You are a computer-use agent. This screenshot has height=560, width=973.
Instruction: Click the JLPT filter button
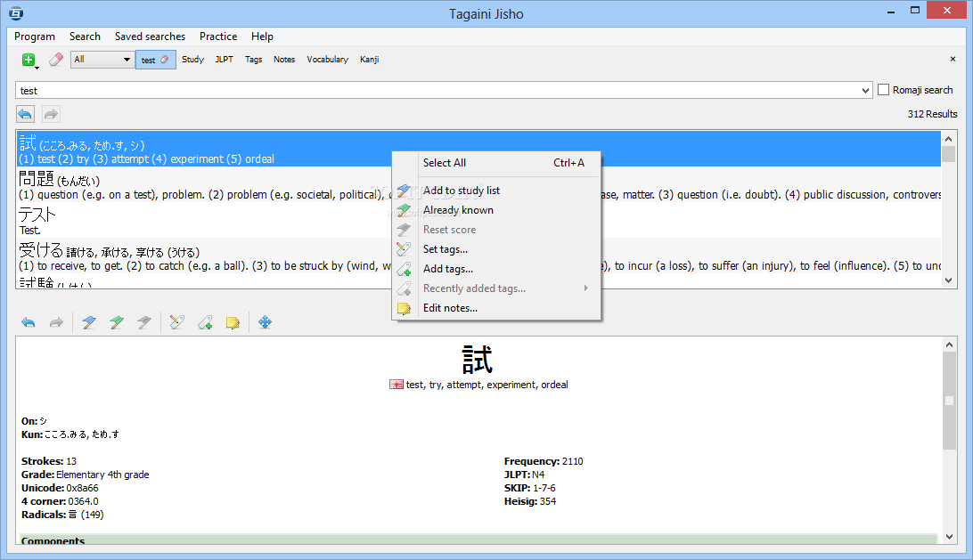(224, 60)
